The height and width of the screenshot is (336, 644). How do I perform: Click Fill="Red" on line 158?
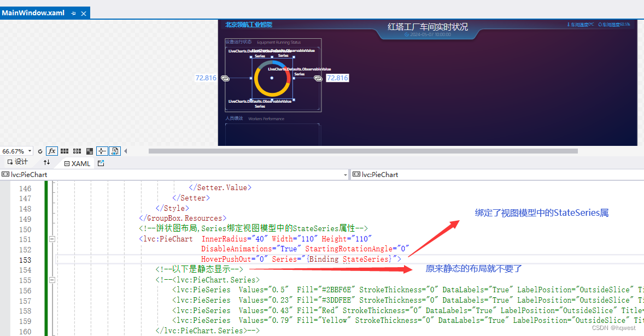(x=318, y=310)
